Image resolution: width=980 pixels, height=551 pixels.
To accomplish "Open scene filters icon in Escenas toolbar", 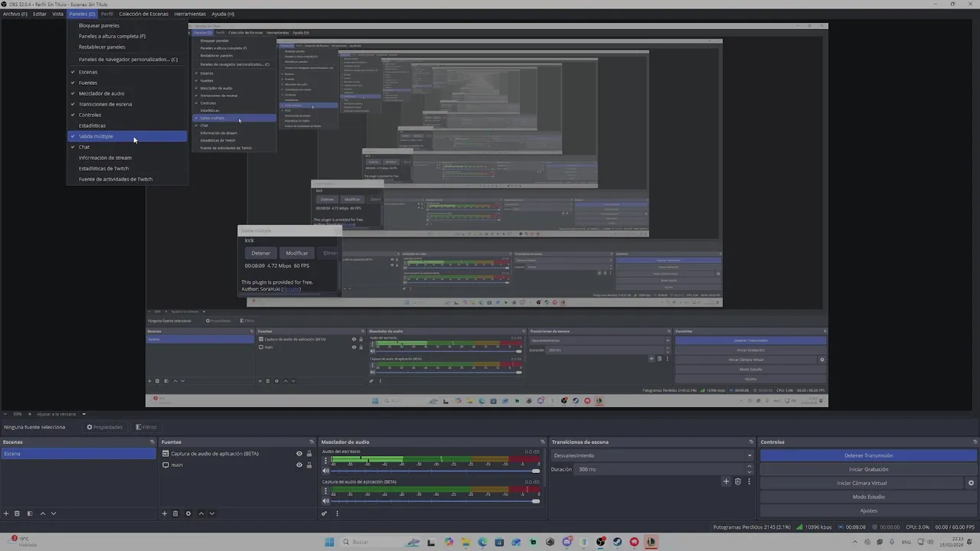I will pyautogui.click(x=30, y=514).
